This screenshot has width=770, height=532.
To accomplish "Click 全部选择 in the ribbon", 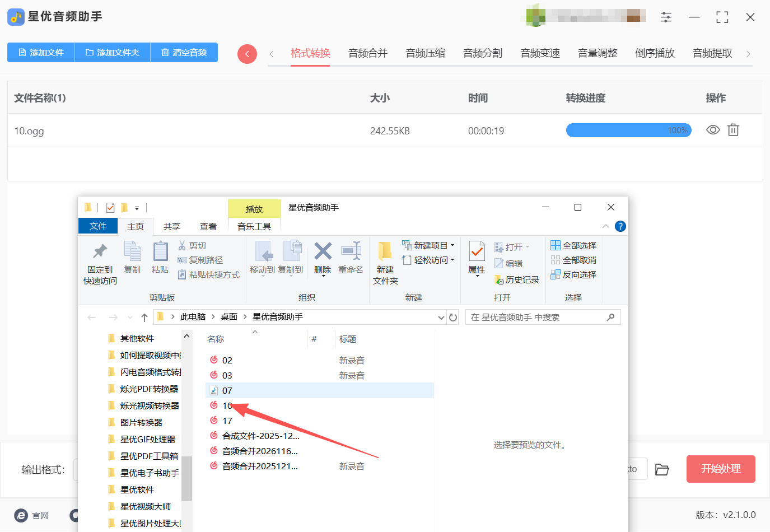I will [573, 245].
